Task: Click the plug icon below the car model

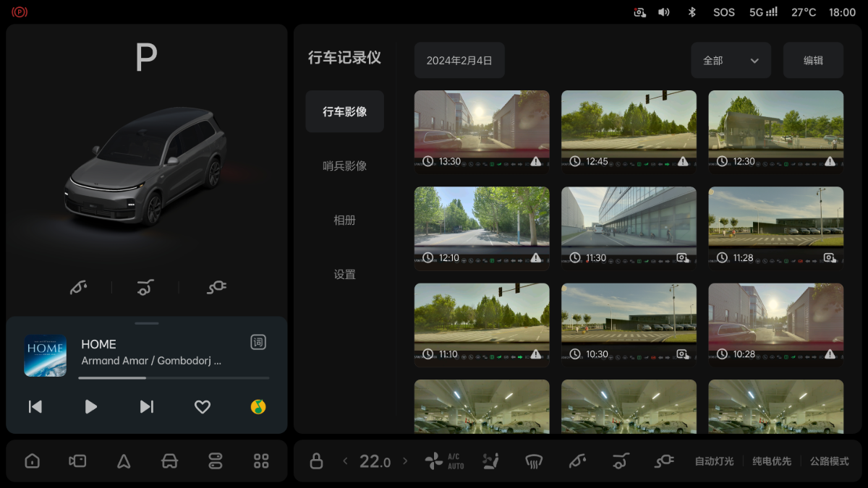Action: 216,288
